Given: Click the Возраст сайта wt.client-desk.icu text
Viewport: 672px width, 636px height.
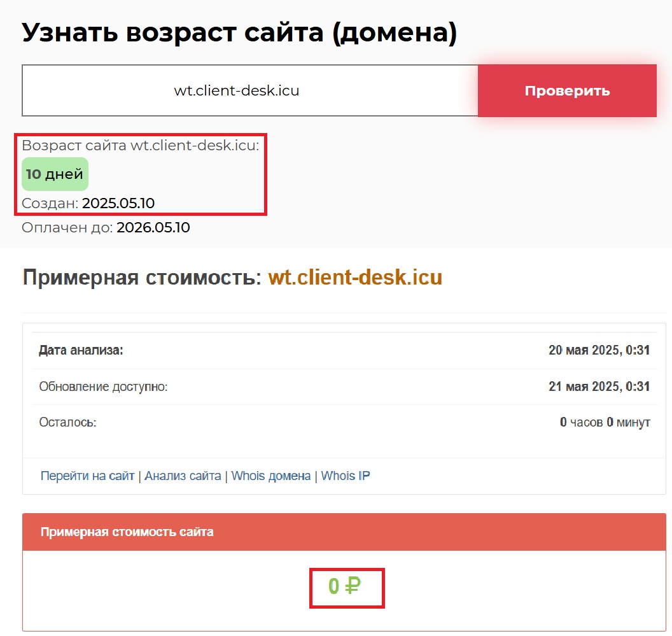Looking at the screenshot, I should pos(141,145).
